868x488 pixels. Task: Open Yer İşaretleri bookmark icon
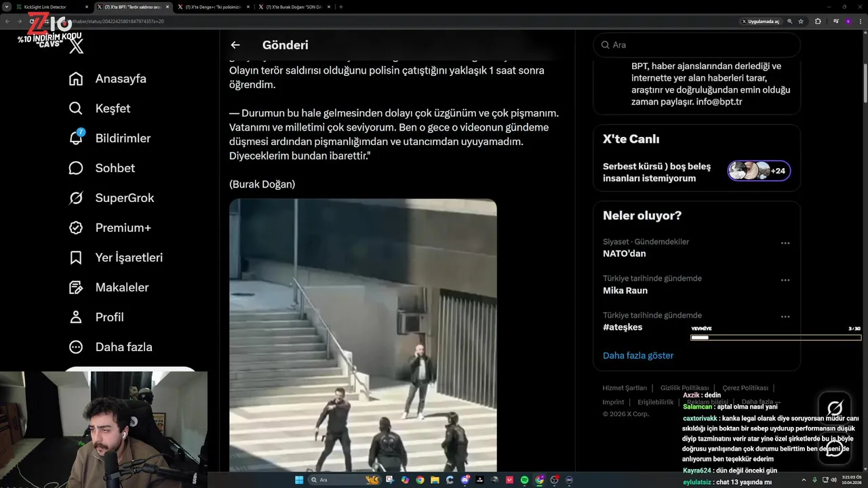[76, 258]
